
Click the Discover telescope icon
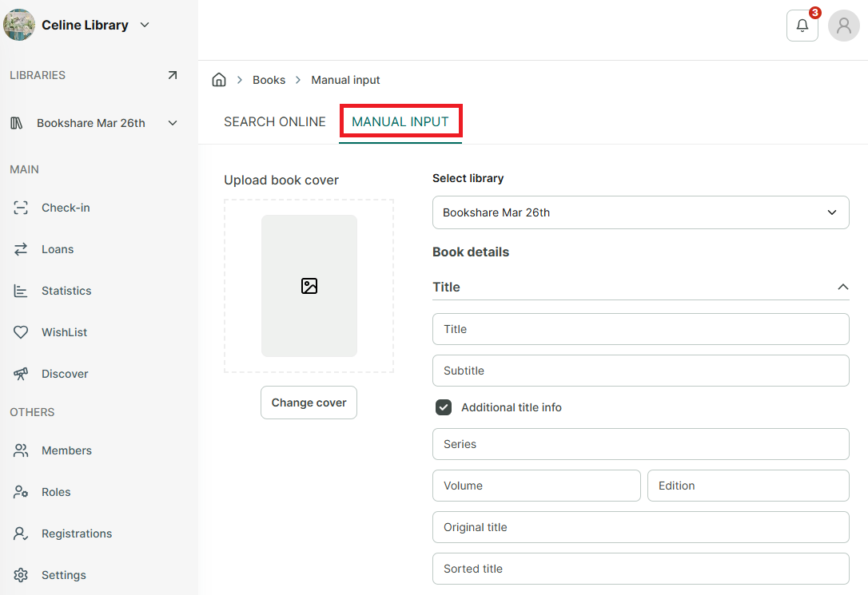tap(21, 374)
